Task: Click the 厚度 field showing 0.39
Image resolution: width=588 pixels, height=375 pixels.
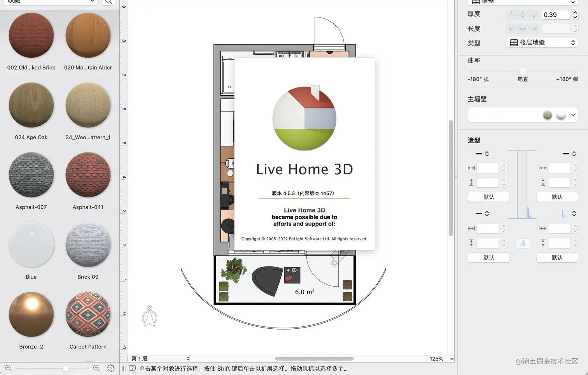Action: 556,15
